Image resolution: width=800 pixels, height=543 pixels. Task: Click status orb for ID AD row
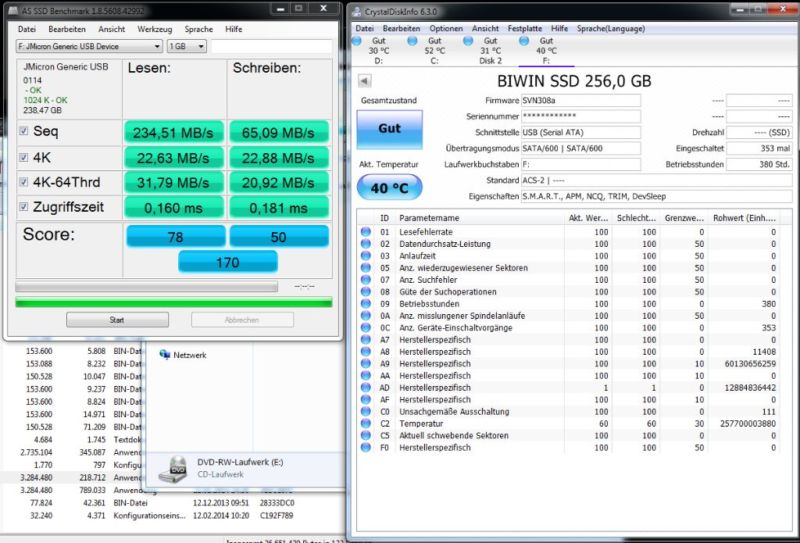point(365,387)
